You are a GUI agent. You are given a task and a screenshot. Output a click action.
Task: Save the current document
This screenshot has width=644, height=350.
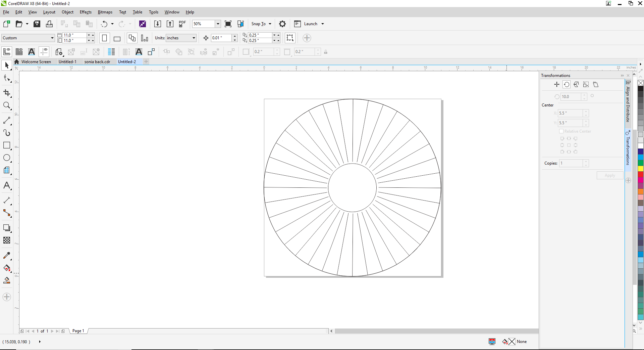point(37,24)
